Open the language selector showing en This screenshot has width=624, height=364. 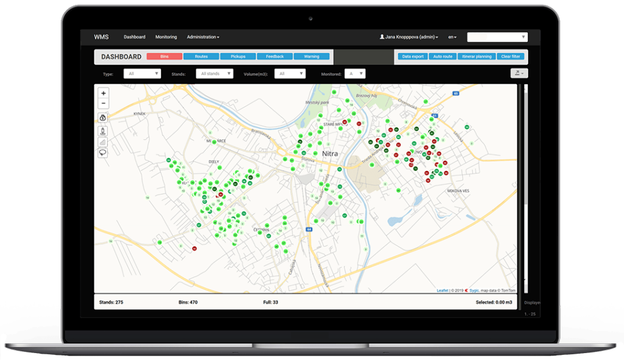[452, 37]
